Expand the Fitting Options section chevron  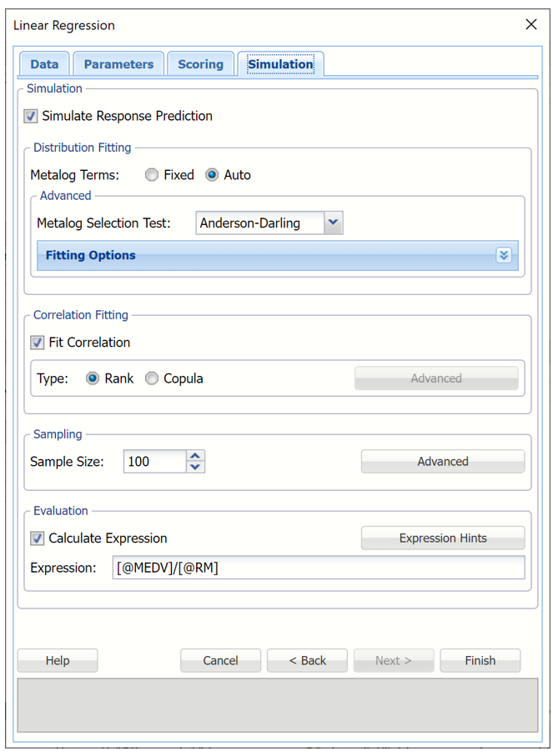coord(503,256)
